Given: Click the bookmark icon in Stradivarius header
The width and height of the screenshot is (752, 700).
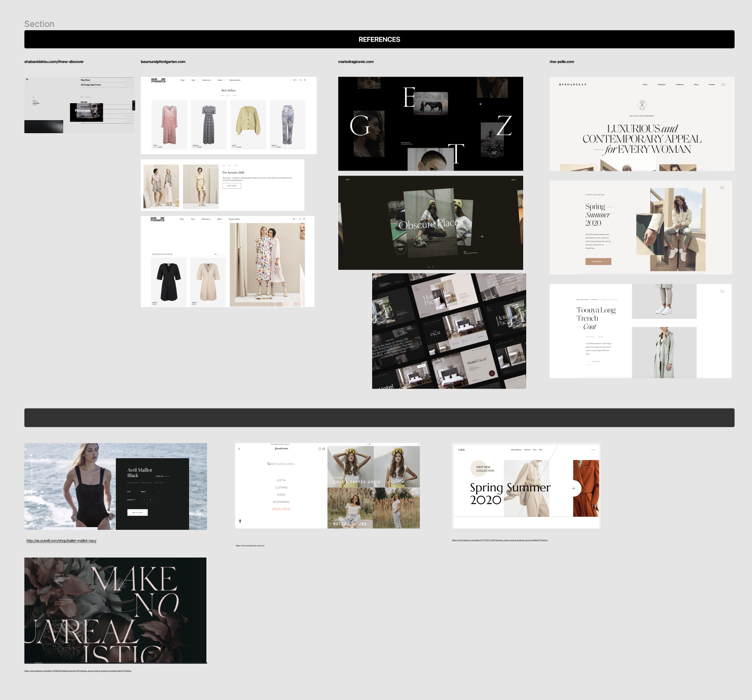Looking at the screenshot, I should pyautogui.click(x=320, y=449).
